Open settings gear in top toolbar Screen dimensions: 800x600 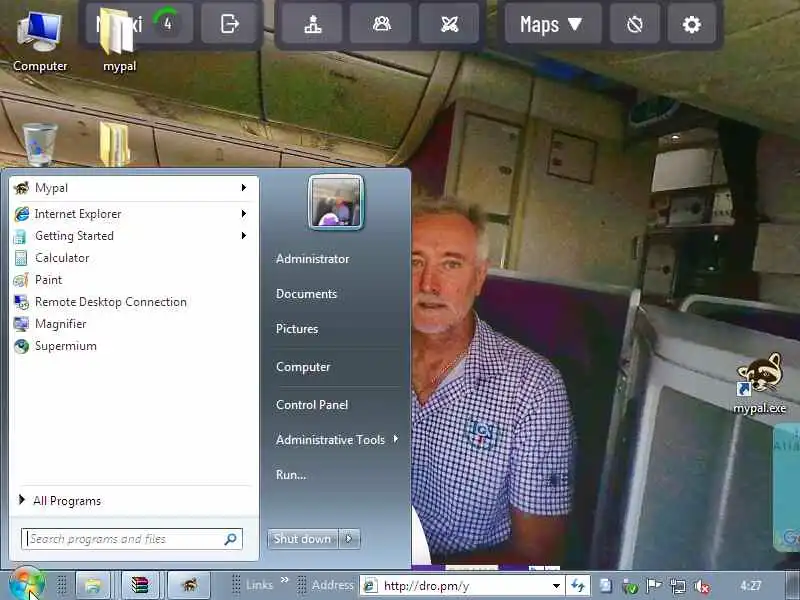click(x=691, y=24)
